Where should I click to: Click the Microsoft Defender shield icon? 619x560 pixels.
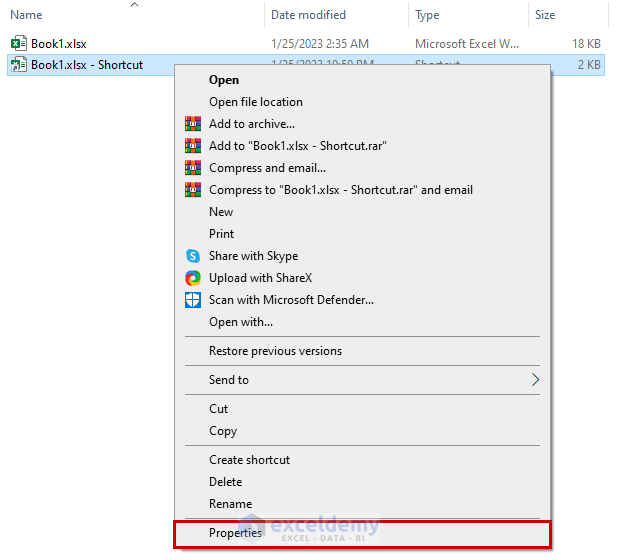pos(193,300)
